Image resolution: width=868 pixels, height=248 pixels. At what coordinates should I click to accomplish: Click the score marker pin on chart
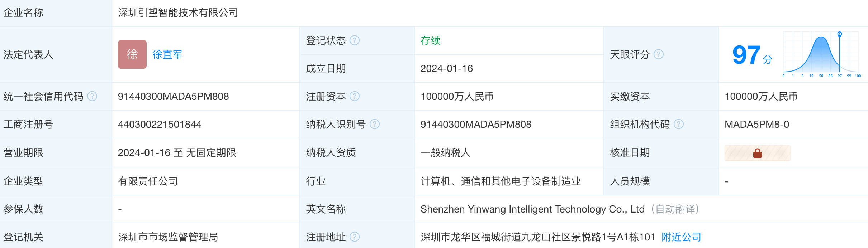[x=839, y=34]
